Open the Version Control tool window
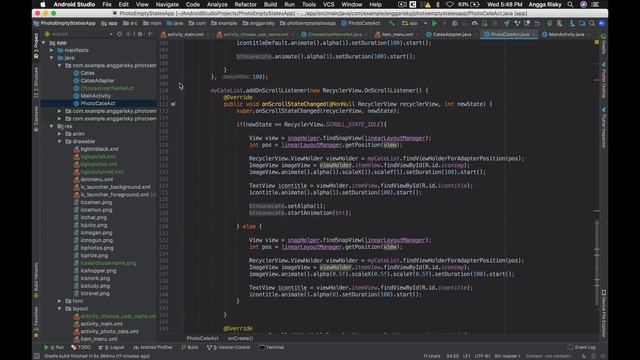Image resolution: width=640 pixels, height=360 pixels. click(229, 347)
